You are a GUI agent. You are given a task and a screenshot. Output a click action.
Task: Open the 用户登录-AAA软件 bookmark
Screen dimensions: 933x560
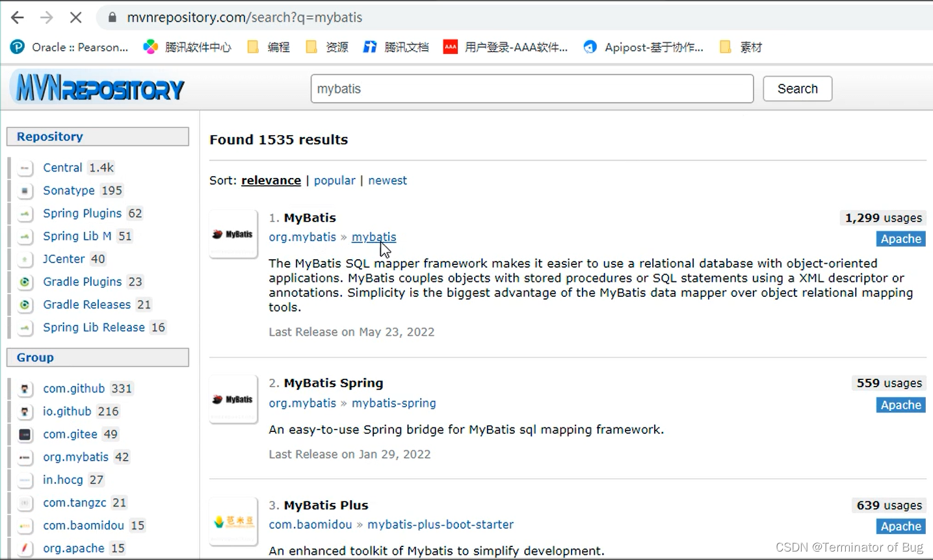[505, 47]
